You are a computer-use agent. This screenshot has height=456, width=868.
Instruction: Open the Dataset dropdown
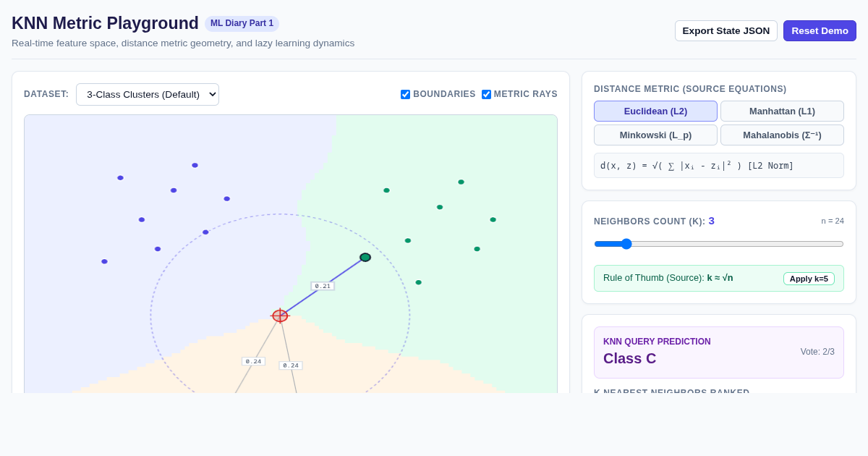(148, 94)
